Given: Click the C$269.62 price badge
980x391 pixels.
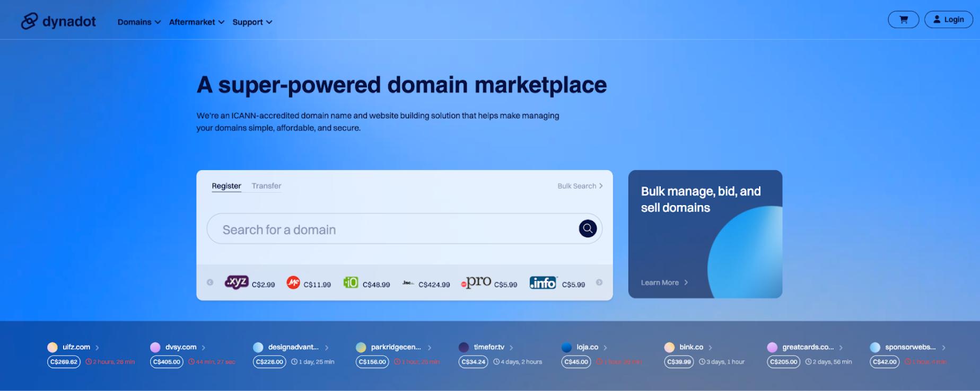Looking at the screenshot, I should click(64, 362).
